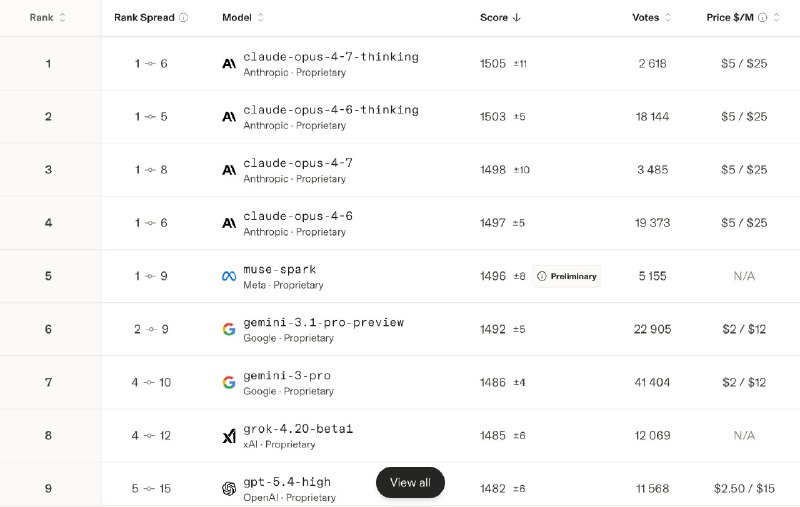Click the Meta logo next to muse-spark
This screenshot has height=507, width=800.
tap(229, 276)
